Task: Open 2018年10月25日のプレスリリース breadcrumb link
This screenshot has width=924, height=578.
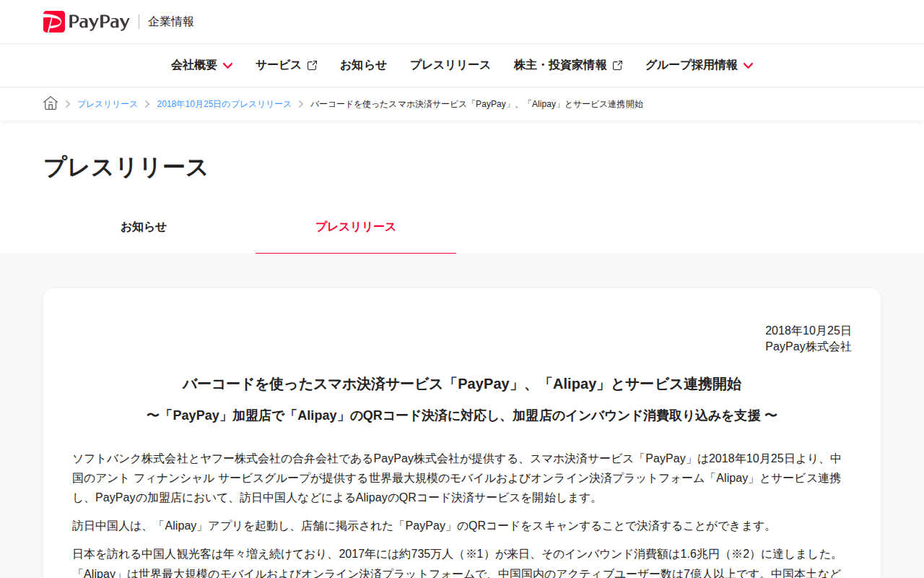Action: click(x=224, y=104)
